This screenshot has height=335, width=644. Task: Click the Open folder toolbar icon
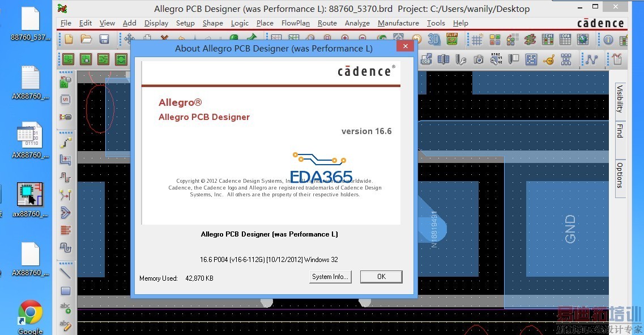[x=86, y=39]
